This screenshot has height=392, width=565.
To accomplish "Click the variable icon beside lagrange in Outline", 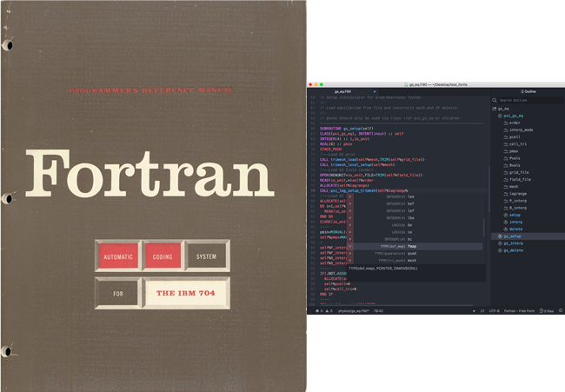I will 506,194.
